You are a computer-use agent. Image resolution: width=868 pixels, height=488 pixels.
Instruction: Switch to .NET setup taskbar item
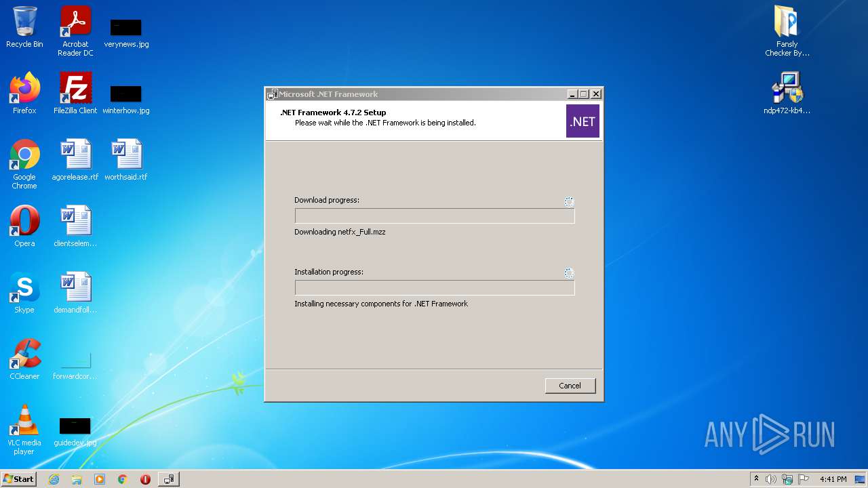point(169,479)
